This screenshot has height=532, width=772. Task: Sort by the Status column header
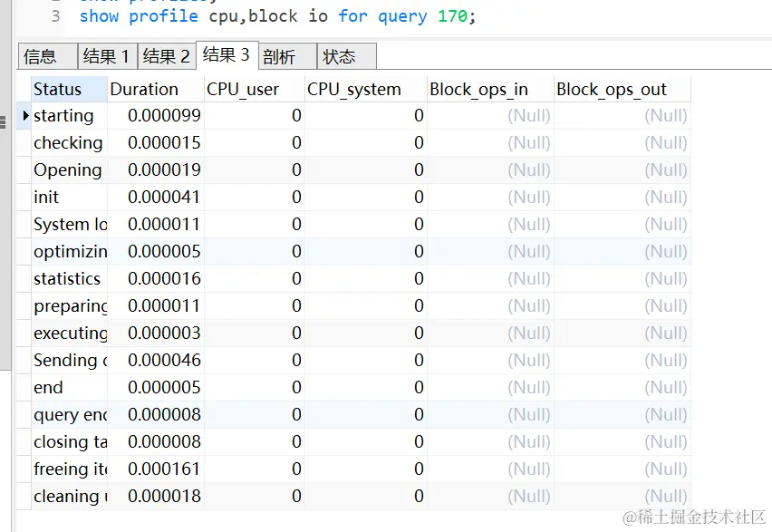[x=69, y=89]
